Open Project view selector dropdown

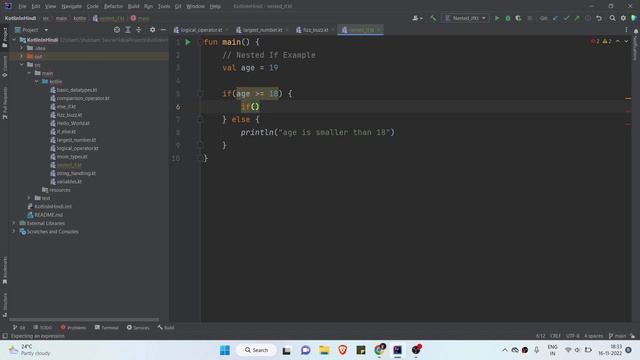click(x=31, y=30)
